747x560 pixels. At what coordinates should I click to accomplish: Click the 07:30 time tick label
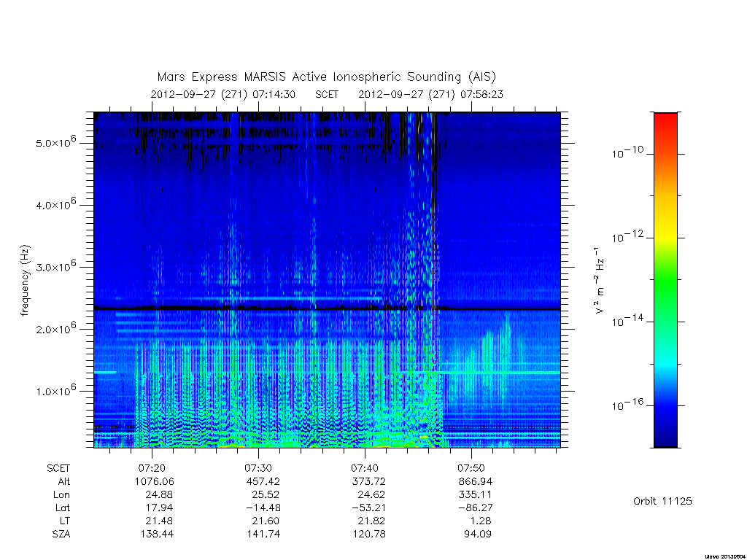tap(258, 468)
